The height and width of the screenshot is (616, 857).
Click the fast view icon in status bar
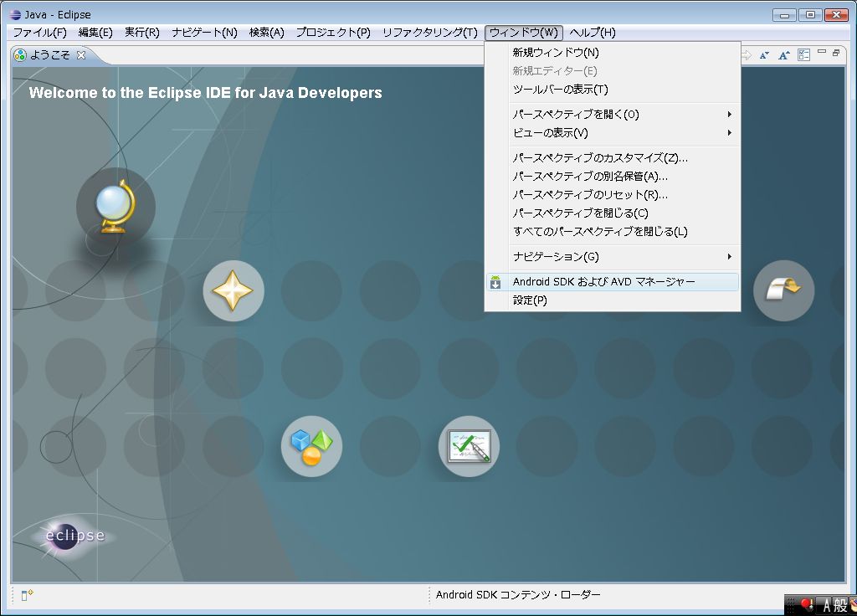(x=27, y=595)
